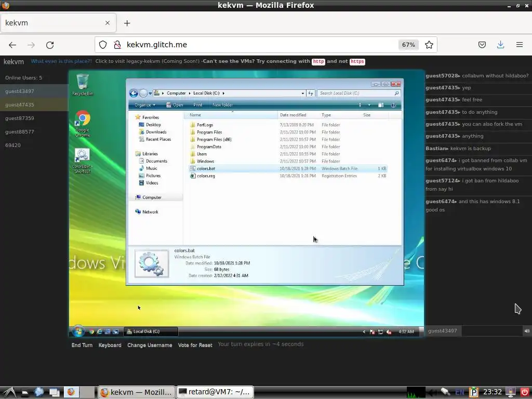The height and width of the screenshot is (399, 532).
Task: Select the Recycle Bin desktop icon
Action: click(83, 85)
